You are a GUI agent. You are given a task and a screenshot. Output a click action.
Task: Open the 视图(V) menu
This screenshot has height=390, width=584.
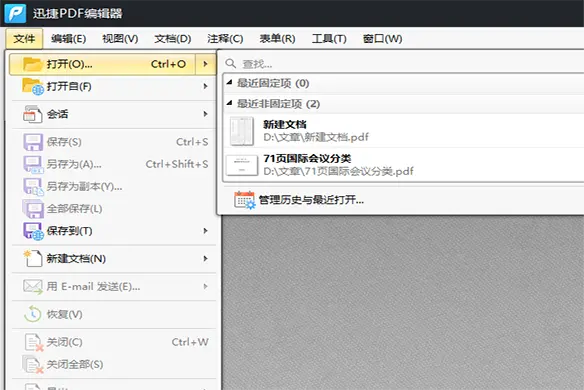120,38
